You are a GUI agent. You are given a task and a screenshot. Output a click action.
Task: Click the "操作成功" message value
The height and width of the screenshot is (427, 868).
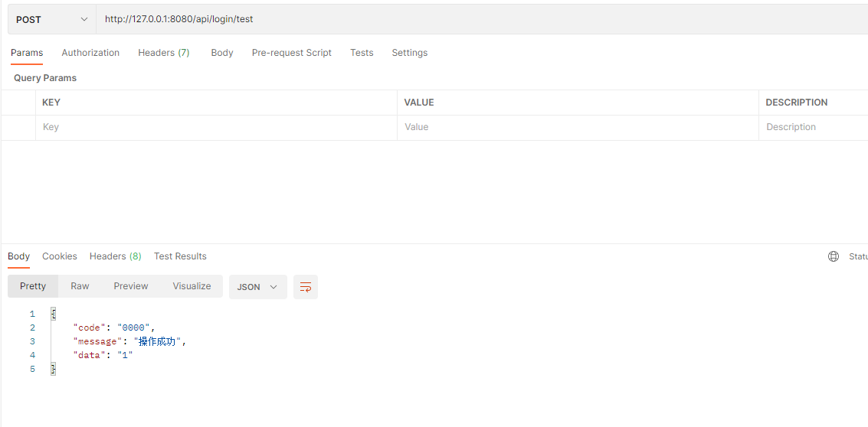point(157,342)
